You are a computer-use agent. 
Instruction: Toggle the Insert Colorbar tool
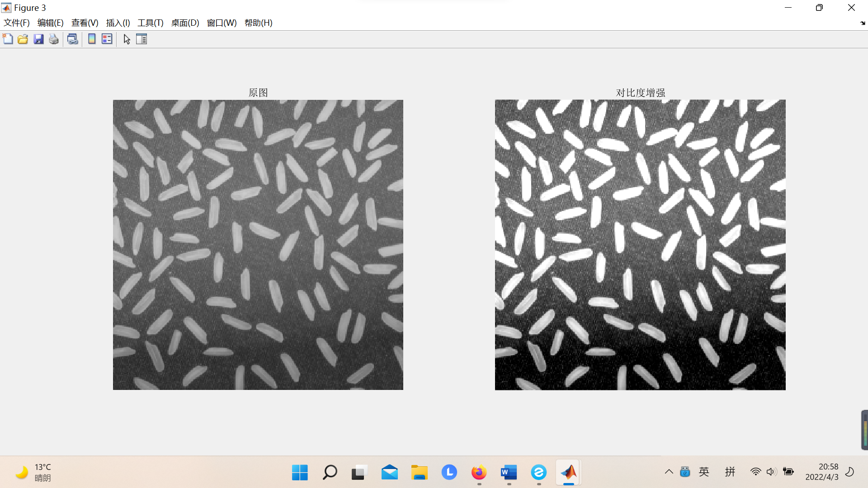pos(92,39)
